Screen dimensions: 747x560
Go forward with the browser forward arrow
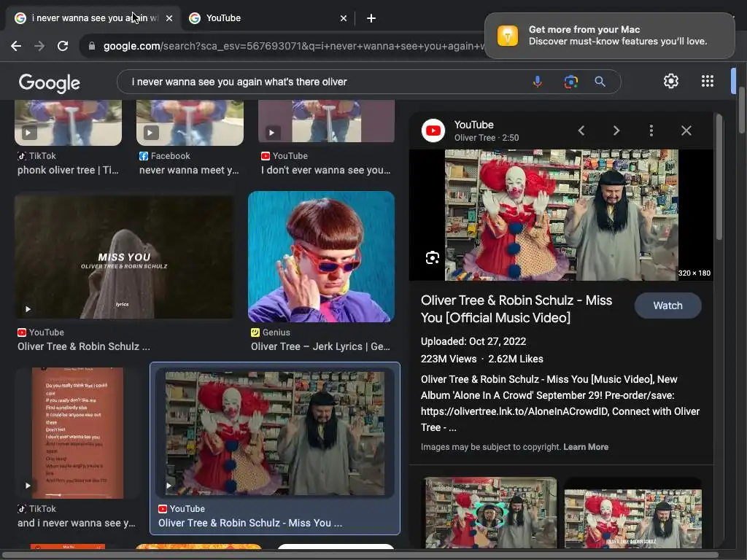click(39, 46)
